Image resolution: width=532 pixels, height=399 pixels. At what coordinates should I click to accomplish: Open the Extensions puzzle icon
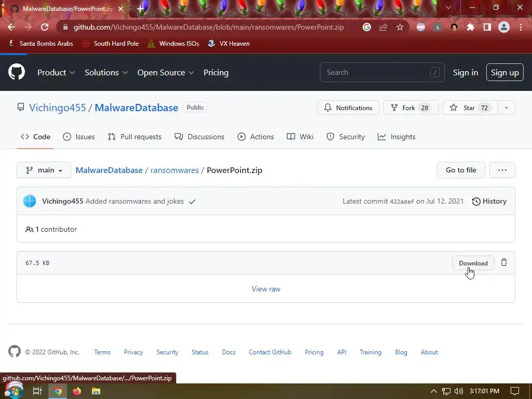pos(471,27)
